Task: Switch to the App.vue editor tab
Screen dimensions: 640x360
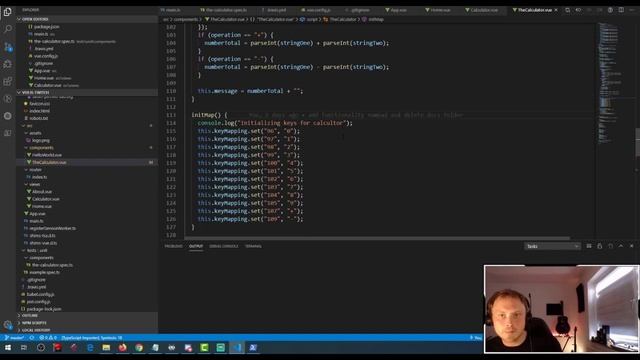Action: tap(397, 10)
